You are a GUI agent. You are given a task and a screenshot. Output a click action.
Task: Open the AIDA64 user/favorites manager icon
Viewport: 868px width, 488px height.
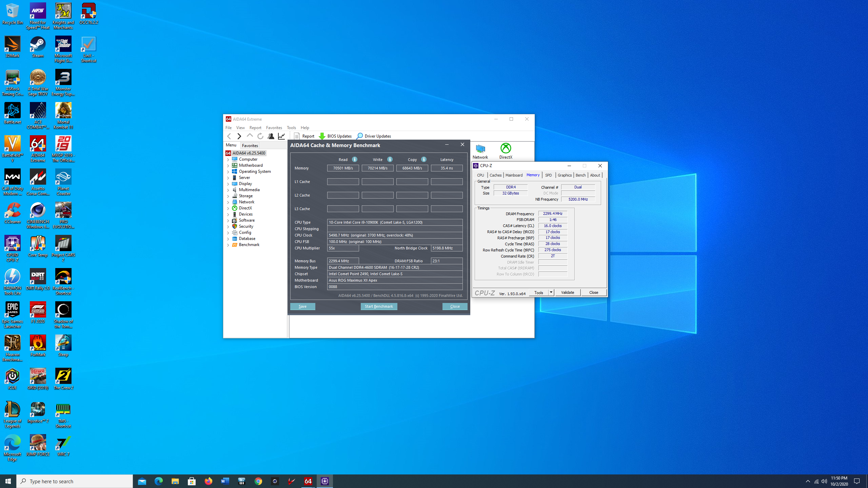(x=271, y=136)
